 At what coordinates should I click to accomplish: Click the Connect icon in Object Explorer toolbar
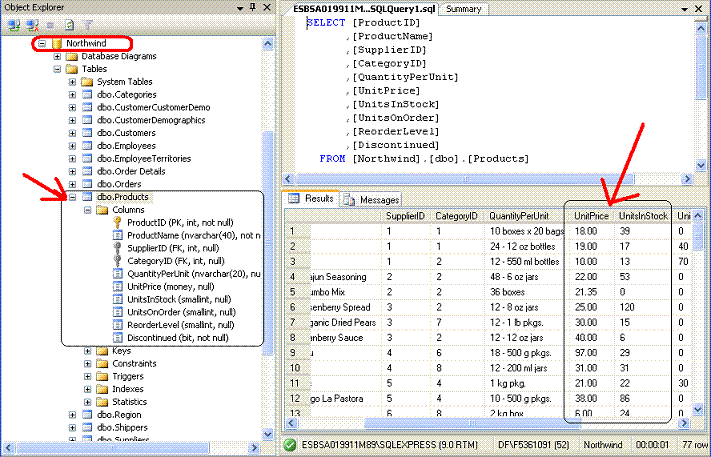click(14, 24)
